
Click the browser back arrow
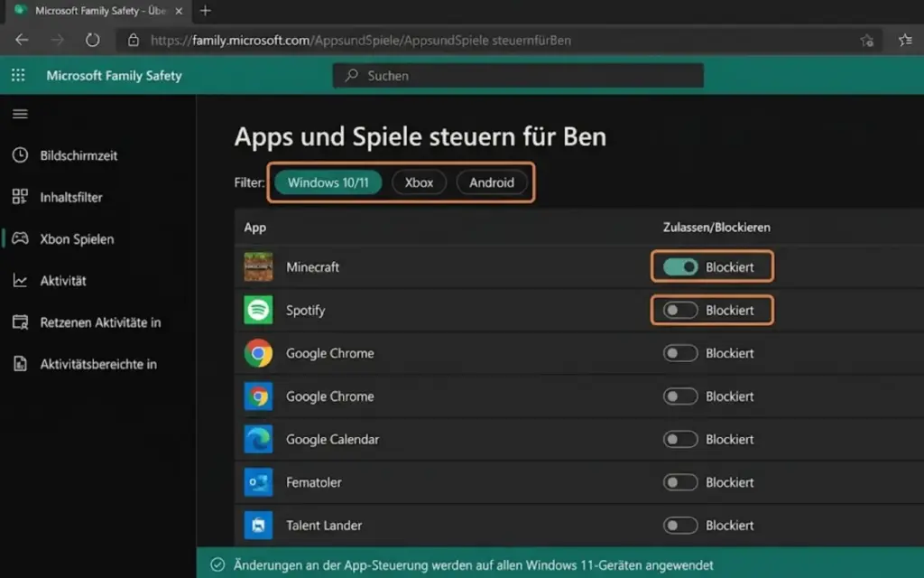22,40
